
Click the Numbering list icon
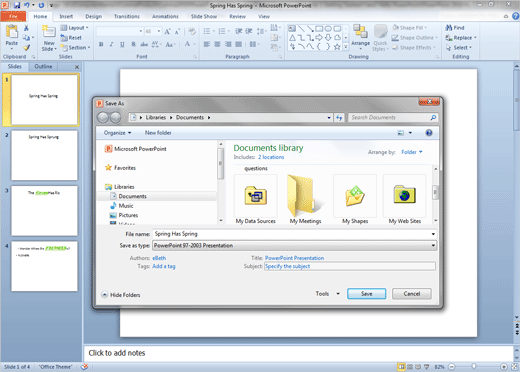click(222, 31)
